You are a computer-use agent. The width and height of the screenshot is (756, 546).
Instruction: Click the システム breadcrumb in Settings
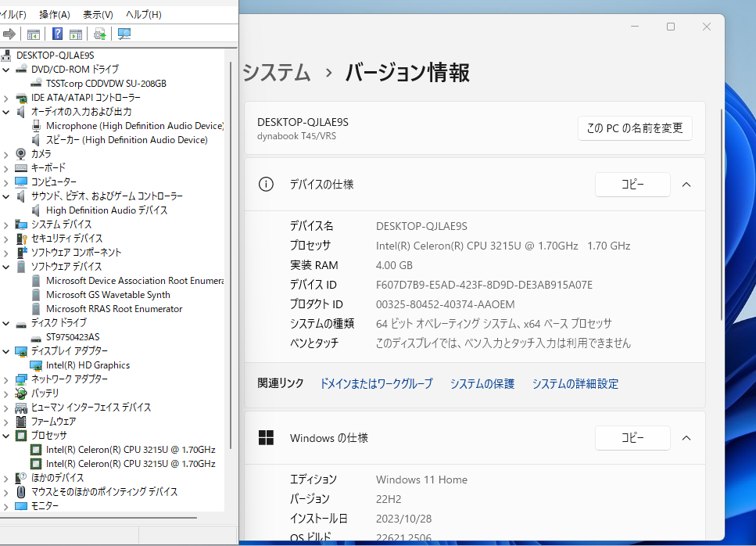(x=276, y=72)
